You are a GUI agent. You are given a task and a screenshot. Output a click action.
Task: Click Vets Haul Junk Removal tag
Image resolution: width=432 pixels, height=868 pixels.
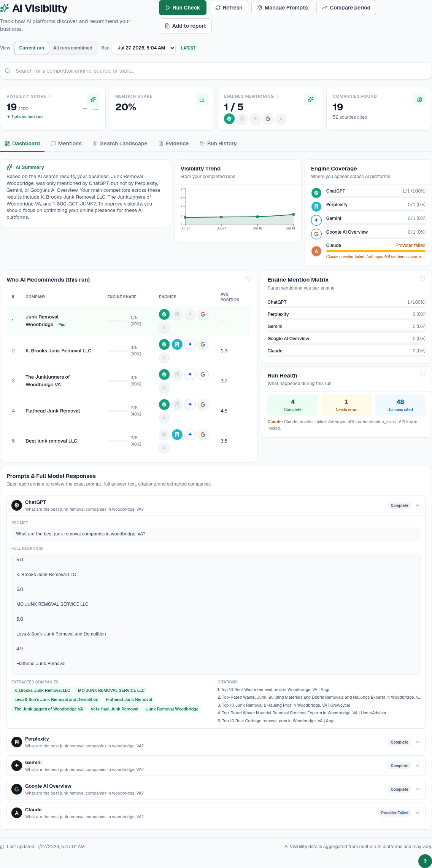click(x=114, y=709)
